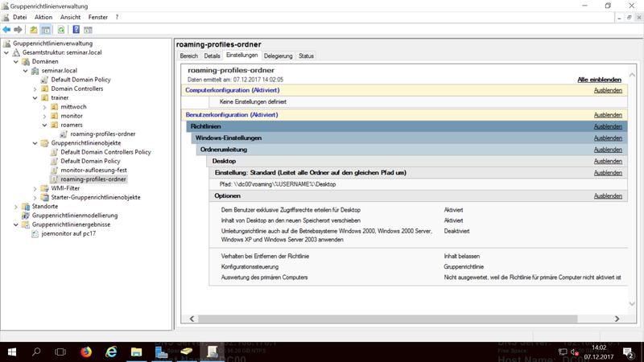Click the 'Alle einblenden' link

click(x=599, y=80)
